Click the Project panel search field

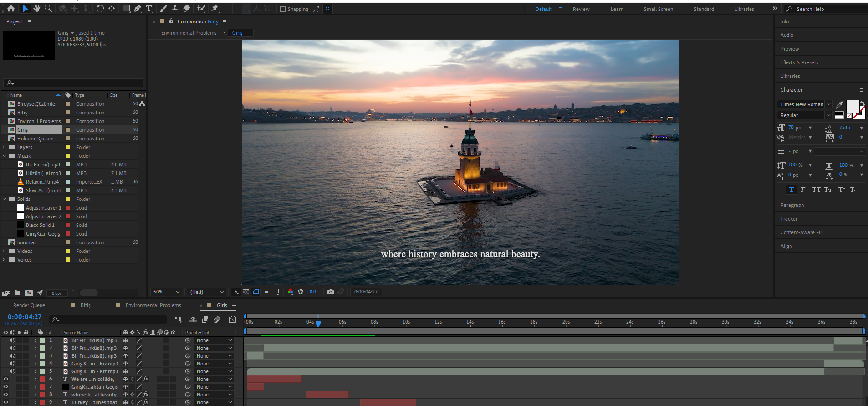click(73, 82)
